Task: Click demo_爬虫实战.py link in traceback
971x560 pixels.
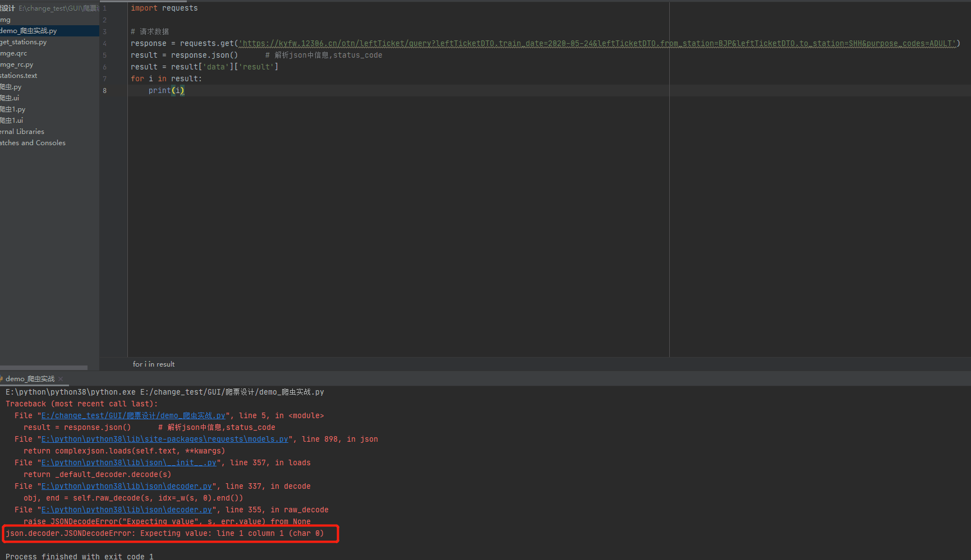Action: [x=133, y=416]
